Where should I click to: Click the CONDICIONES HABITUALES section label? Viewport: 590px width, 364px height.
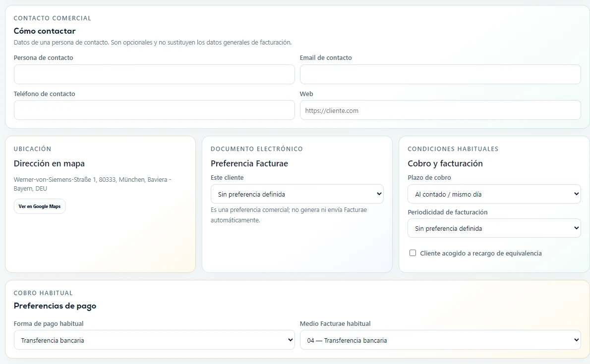tap(453, 149)
